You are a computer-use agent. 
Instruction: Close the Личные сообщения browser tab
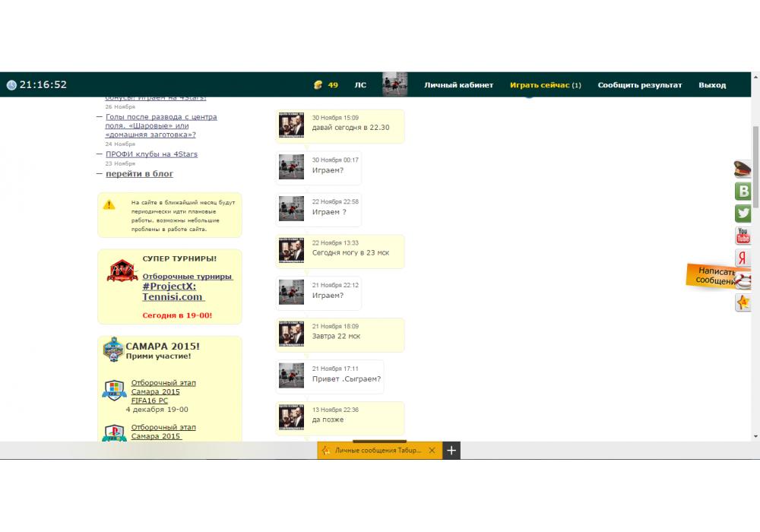click(432, 451)
